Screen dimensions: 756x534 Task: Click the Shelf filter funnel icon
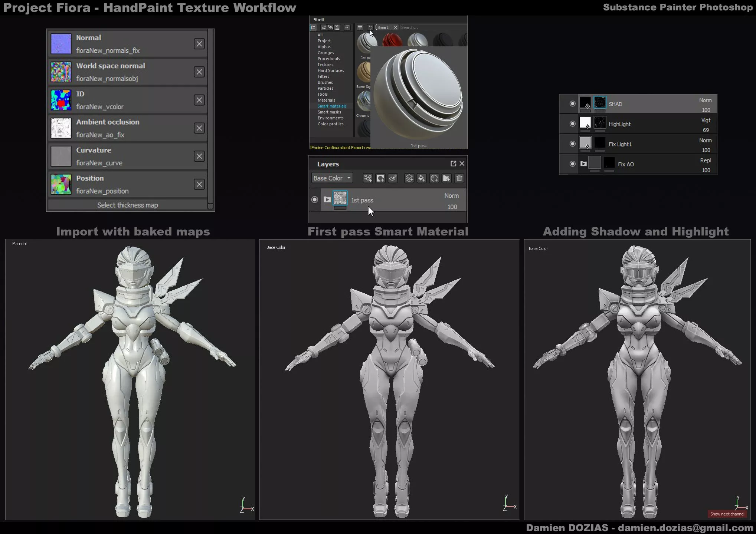[x=360, y=27]
